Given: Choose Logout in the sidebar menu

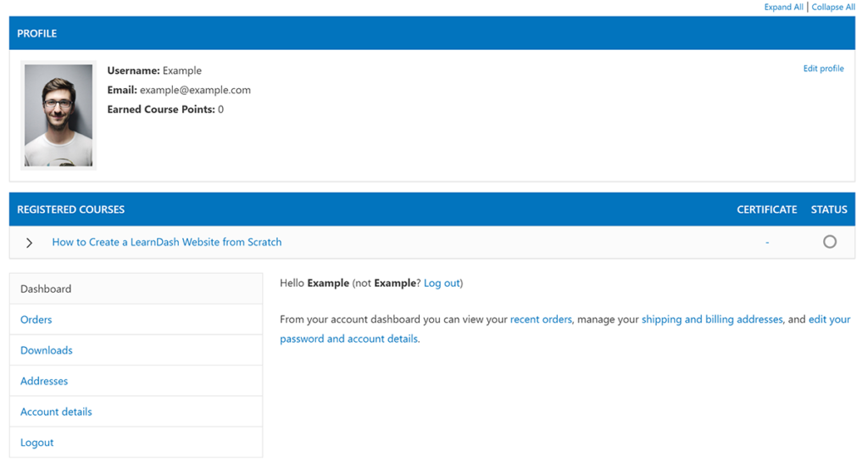Looking at the screenshot, I should 37,442.
